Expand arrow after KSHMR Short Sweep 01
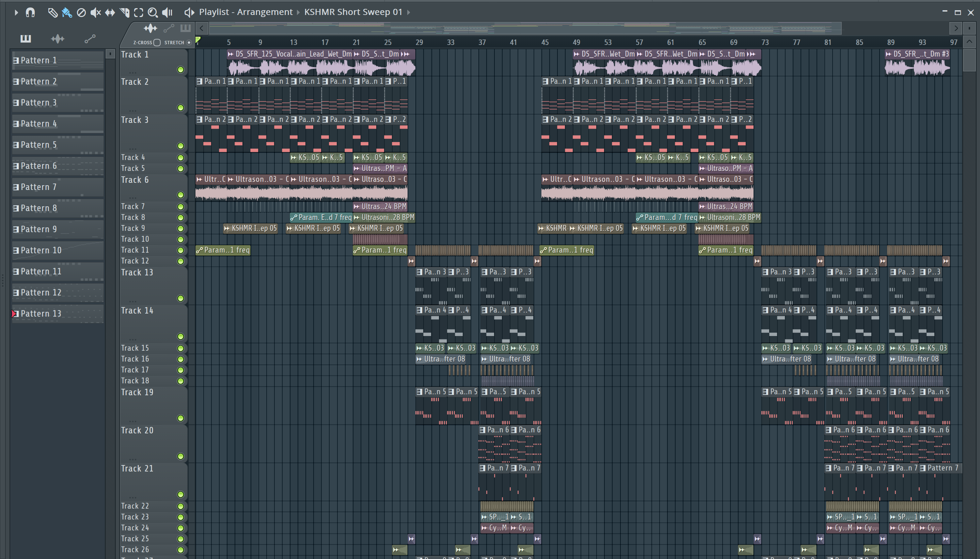980x559 pixels. click(409, 12)
